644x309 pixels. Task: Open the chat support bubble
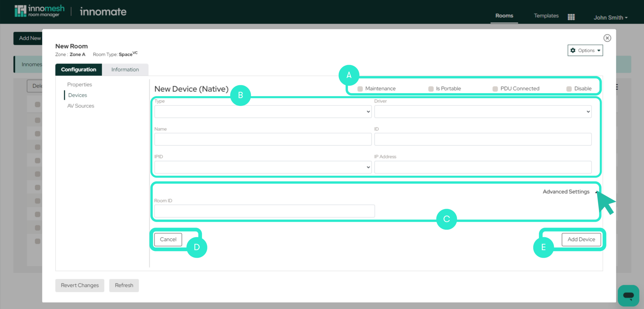628,295
